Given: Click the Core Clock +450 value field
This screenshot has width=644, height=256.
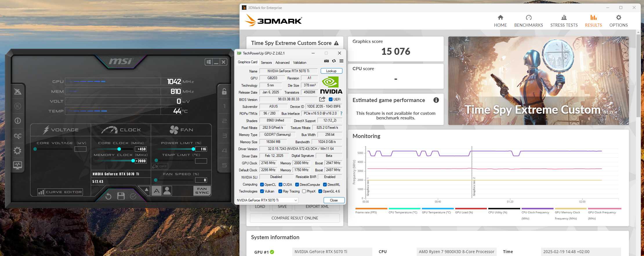Looking at the screenshot, I should click(141, 149).
